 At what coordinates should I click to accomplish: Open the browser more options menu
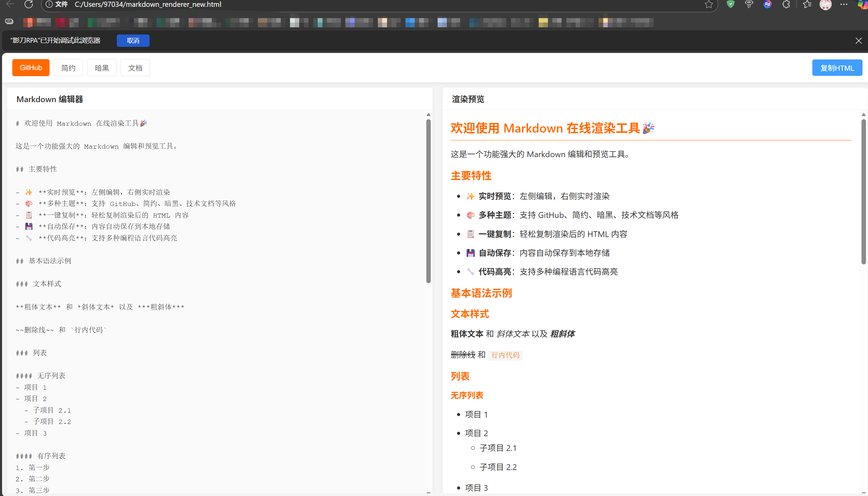tap(844, 4)
